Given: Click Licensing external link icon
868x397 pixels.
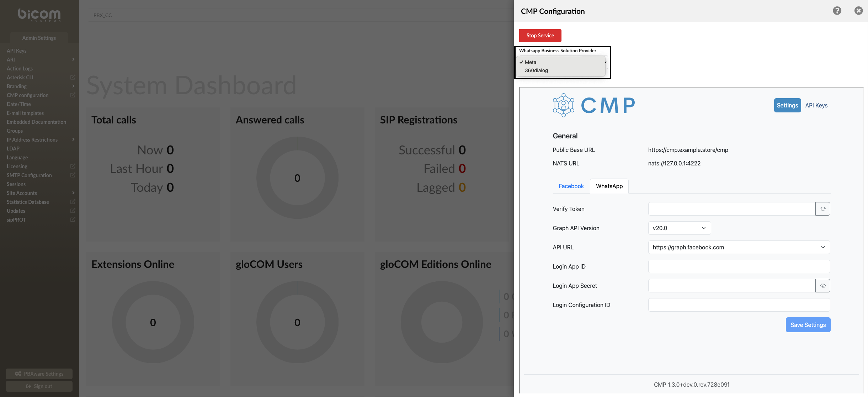Looking at the screenshot, I should [73, 166].
